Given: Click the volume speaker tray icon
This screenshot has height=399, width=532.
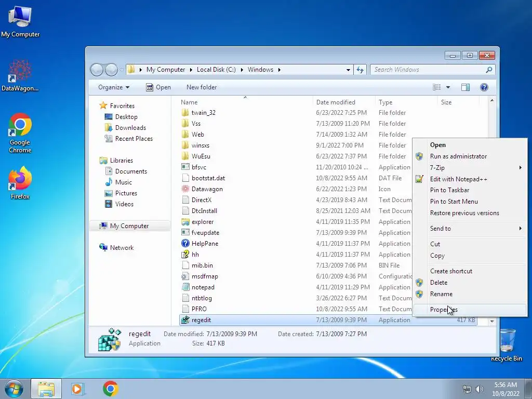Looking at the screenshot, I should click(480, 389).
